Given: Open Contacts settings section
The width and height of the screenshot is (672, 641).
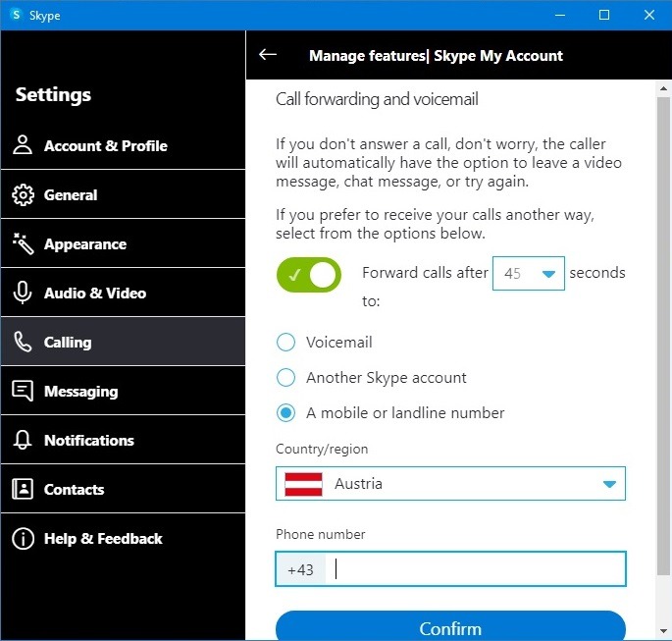Looking at the screenshot, I should 123,489.
